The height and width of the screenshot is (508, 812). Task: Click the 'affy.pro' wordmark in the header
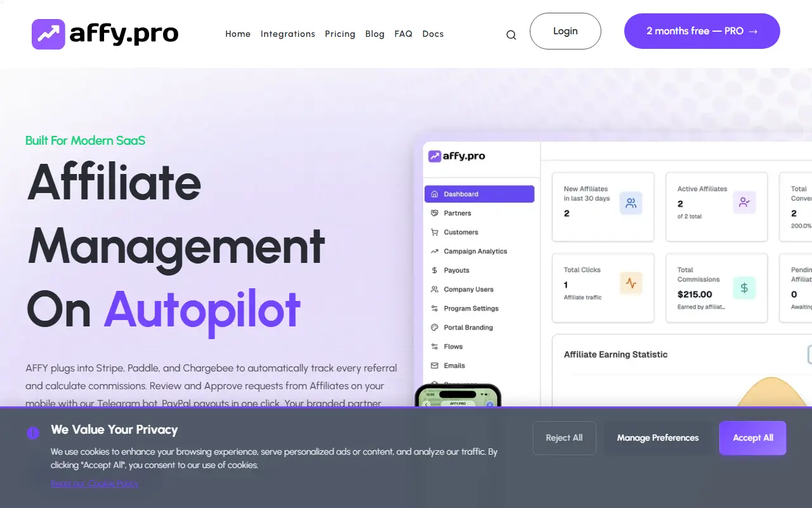pos(124,34)
